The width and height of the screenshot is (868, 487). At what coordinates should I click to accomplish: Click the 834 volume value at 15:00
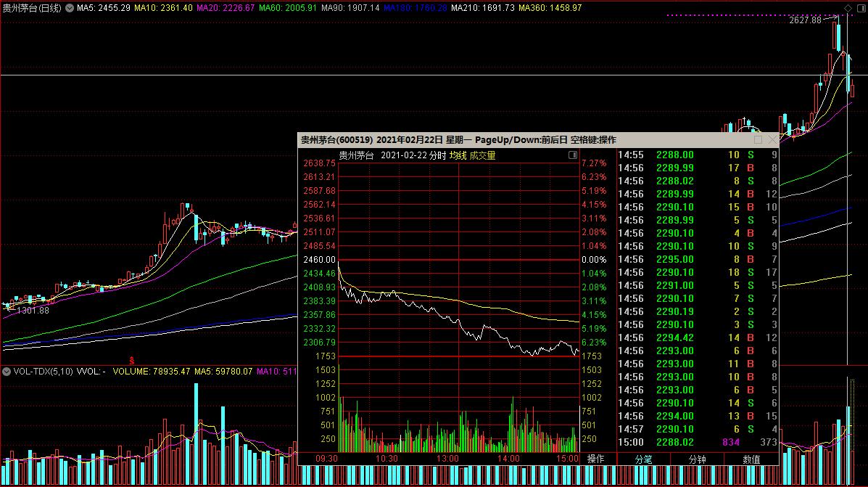click(731, 442)
